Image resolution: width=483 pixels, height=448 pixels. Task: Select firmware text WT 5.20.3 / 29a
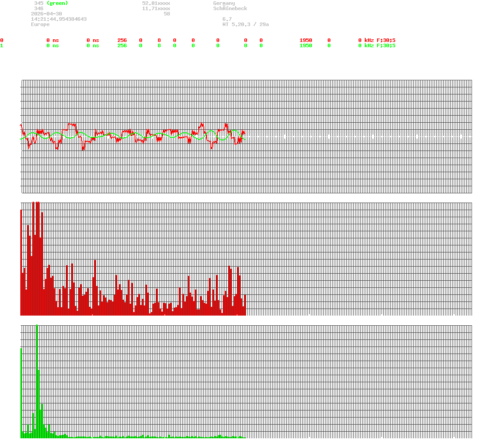click(245, 24)
